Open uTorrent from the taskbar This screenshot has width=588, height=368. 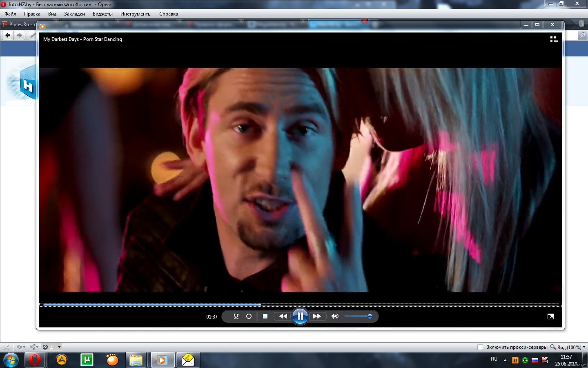[x=87, y=360]
